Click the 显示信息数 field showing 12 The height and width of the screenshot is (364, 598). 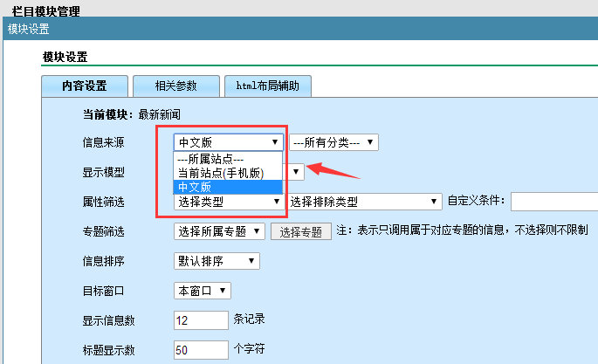point(201,320)
